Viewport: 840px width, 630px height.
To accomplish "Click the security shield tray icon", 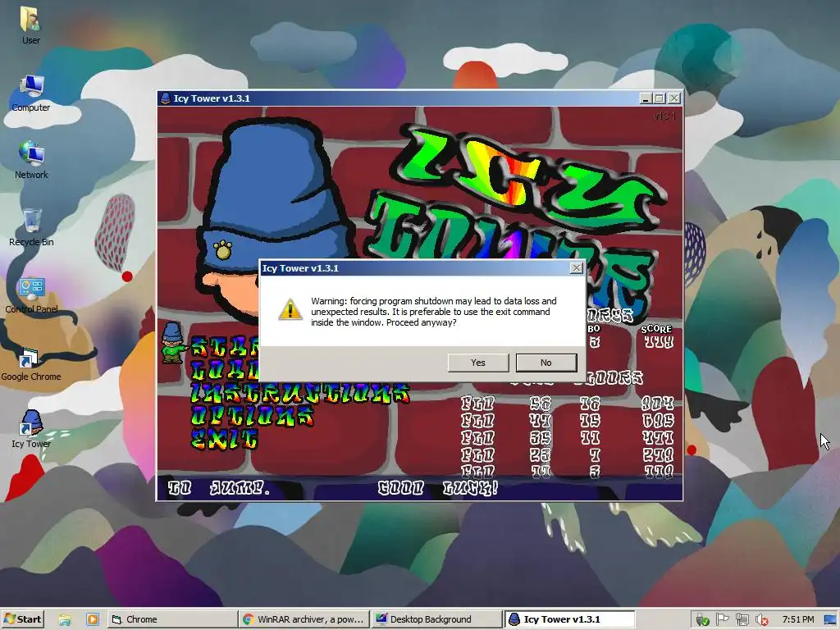I will (x=703, y=620).
